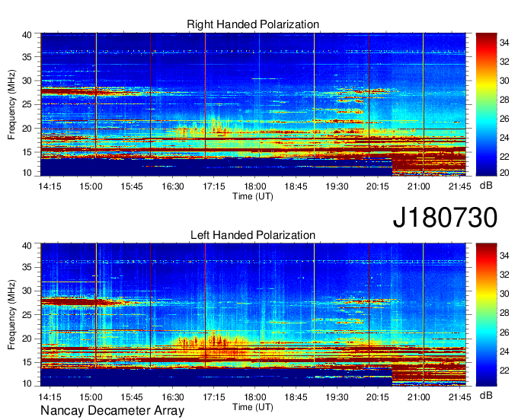The image size is (518, 420).
Task: Click inside the Right Handed Polarization spectrogram
Action: [x=253, y=104]
